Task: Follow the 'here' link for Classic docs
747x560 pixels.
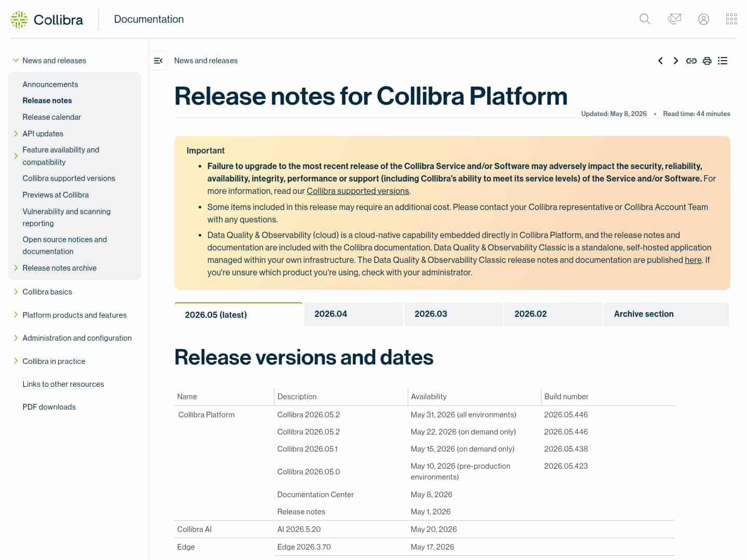Action: (693, 260)
